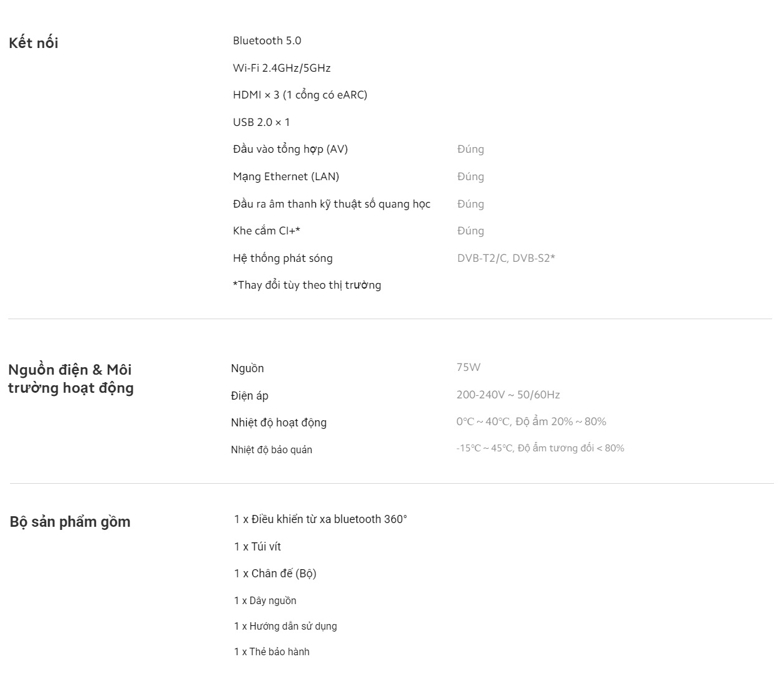The image size is (784, 692).
Task: Click the "Kết nối" section heading
Action: tap(34, 43)
